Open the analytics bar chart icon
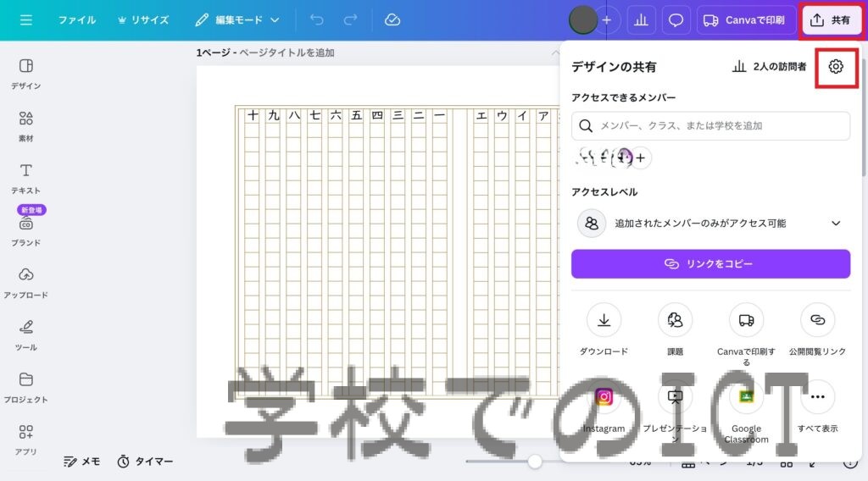 pyautogui.click(x=640, y=20)
